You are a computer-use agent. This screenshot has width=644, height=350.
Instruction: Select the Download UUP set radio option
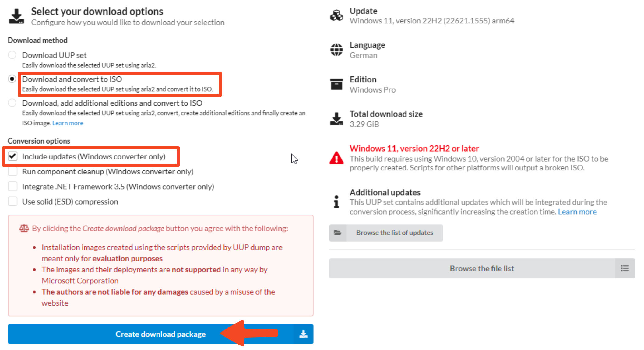(x=12, y=55)
